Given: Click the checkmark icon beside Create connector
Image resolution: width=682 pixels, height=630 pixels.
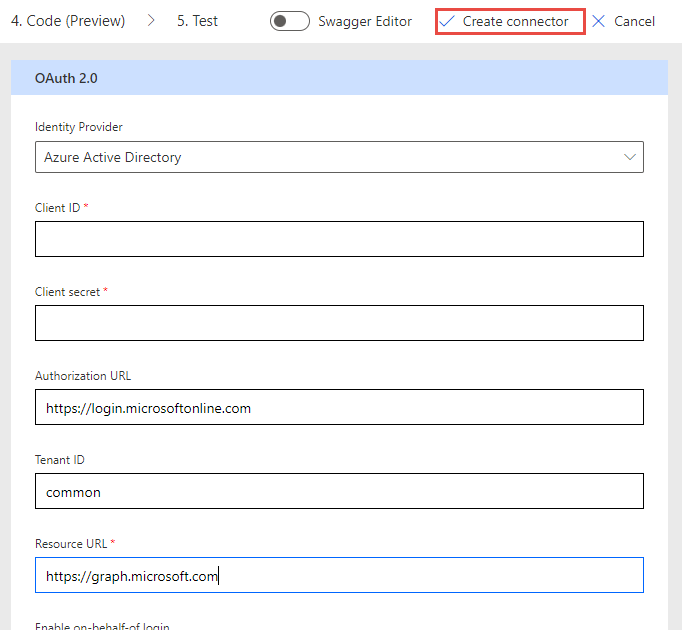Looking at the screenshot, I should click(446, 21).
